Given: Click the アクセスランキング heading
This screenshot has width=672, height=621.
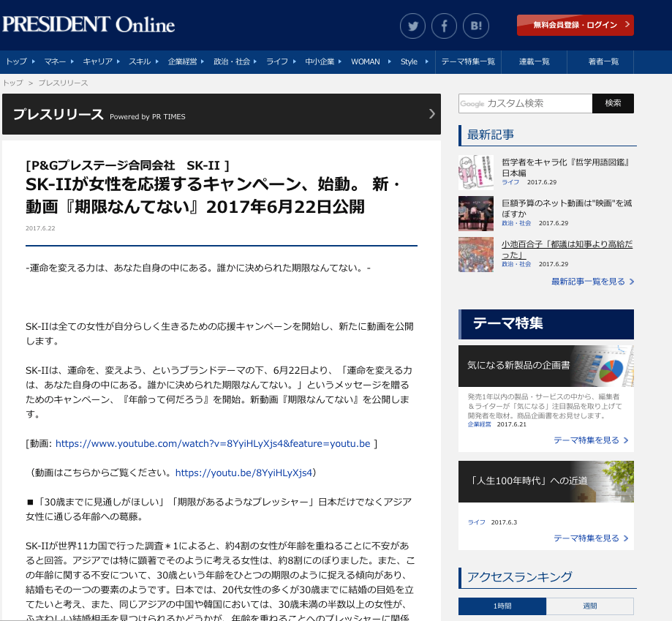Looking at the screenshot, I should [x=519, y=577].
